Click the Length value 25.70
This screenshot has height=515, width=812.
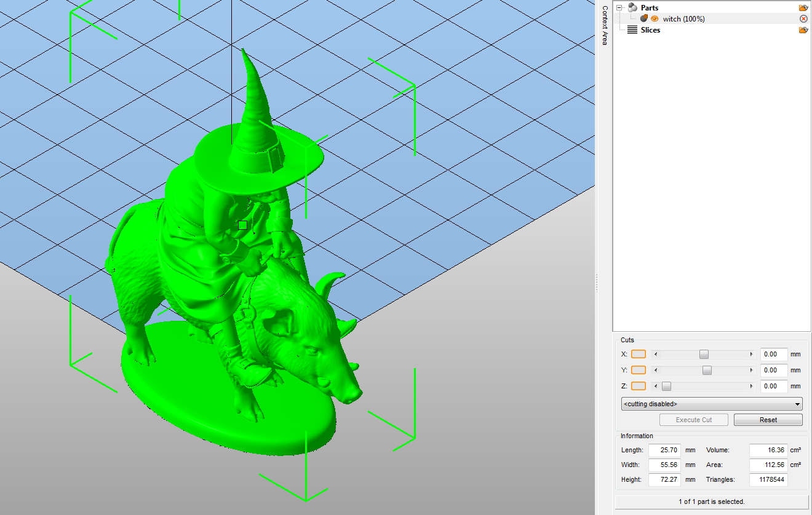[664, 450]
